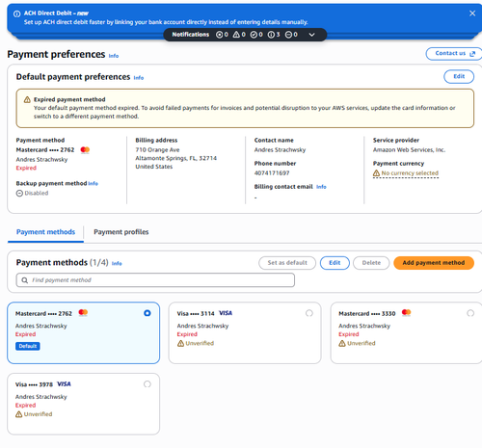This screenshot has height=448, width=482.
Task: Switch to Payment methods tab
Action: click(x=45, y=232)
